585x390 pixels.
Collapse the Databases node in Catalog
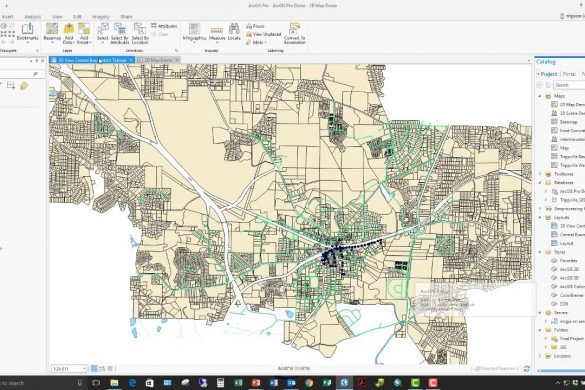pyautogui.click(x=540, y=182)
